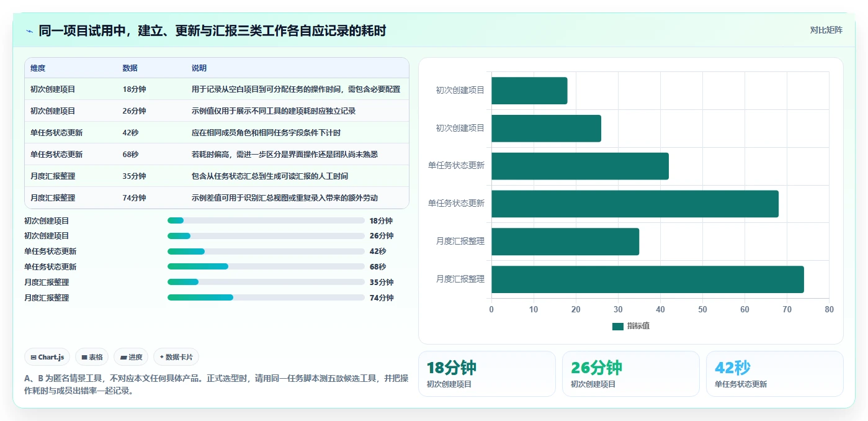868x421 pixels.
Task: Click the chart bar ending near 68
Action: pos(635,204)
